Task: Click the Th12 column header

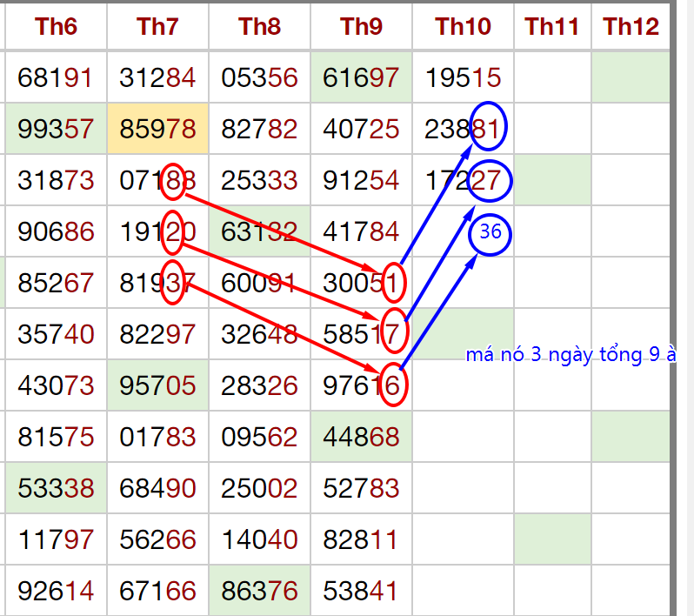Action: click(x=631, y=27)
